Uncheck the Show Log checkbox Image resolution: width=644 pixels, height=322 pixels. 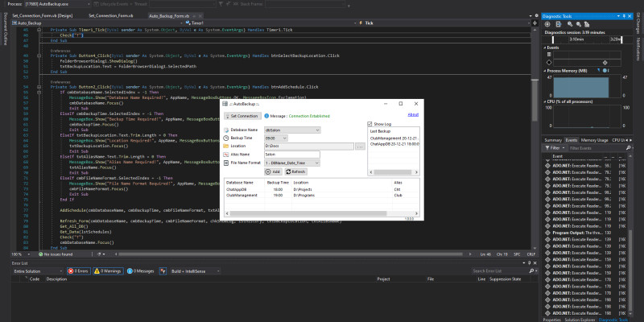pos(369,124)
